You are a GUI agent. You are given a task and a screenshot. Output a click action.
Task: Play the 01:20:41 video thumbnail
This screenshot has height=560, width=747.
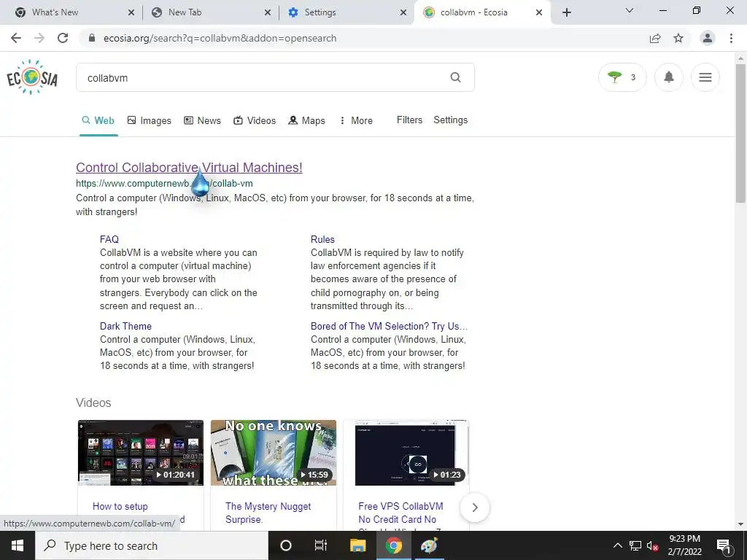(141, 453)
